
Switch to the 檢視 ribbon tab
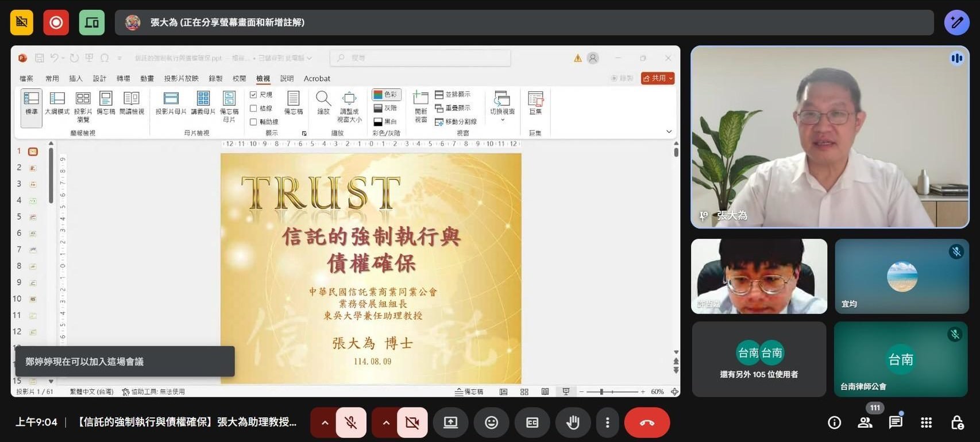[x=263, y=79]
